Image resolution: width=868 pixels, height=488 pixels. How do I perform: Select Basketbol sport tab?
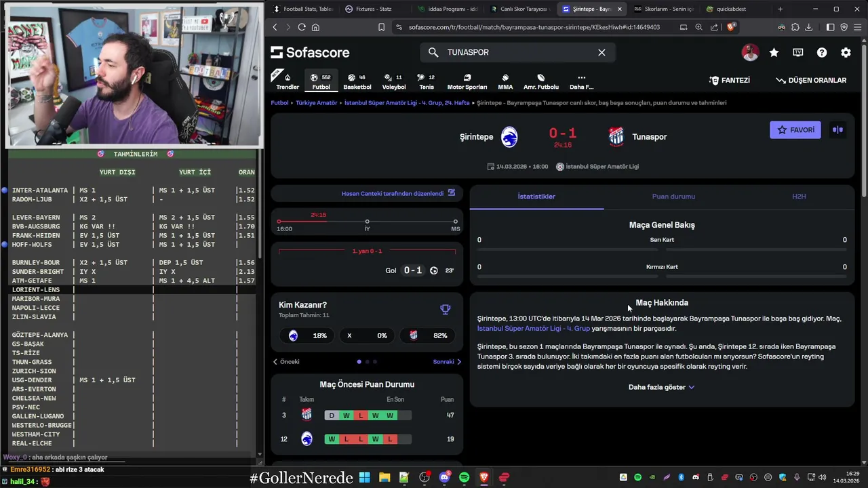coord(357,81)
